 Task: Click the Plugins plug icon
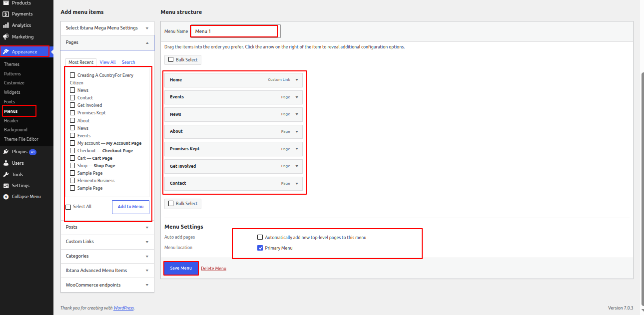[x=6, y=152]
